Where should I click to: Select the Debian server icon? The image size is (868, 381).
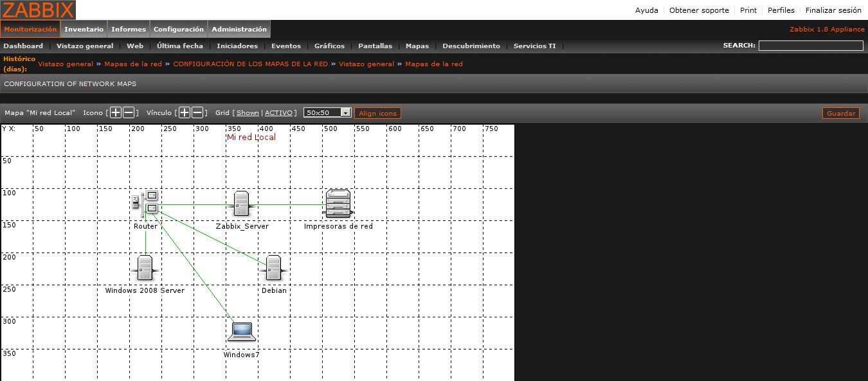pyautogui.click(x=274, y=268)
